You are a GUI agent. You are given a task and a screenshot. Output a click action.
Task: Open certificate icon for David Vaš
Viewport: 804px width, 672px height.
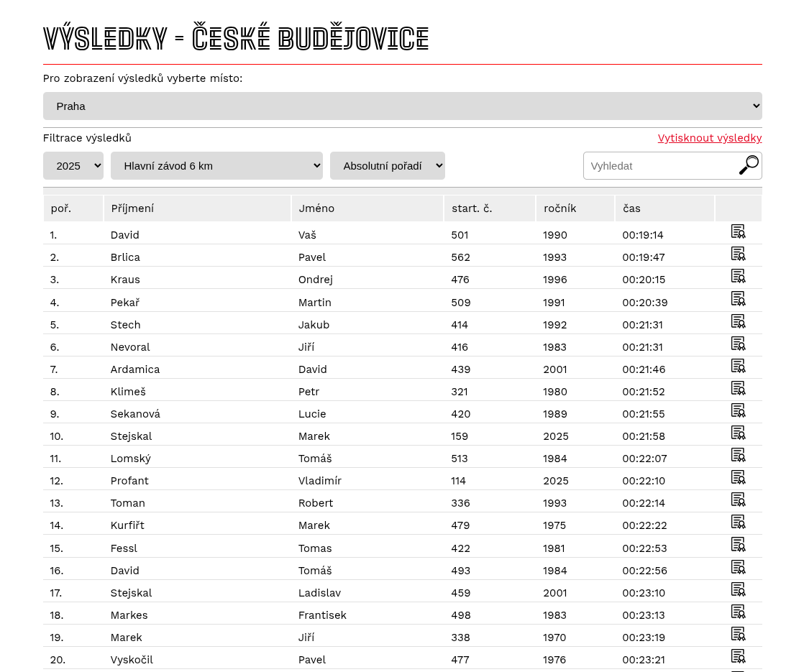[x=738, y=231]
